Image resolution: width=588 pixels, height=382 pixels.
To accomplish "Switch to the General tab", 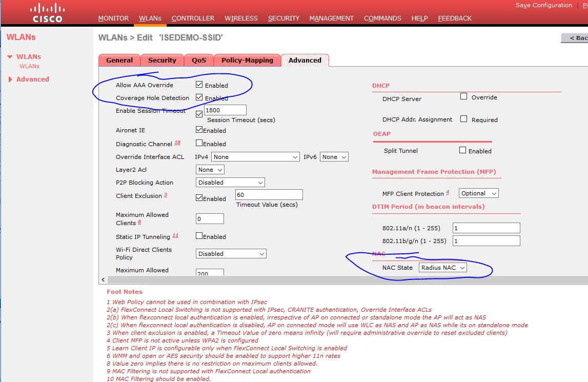I will tap(119, 60).
